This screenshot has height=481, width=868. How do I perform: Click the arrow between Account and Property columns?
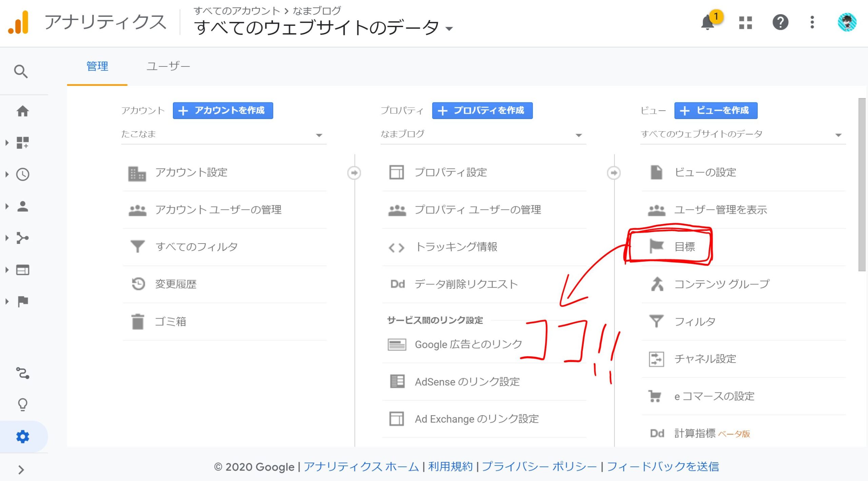tap(354, 173)
